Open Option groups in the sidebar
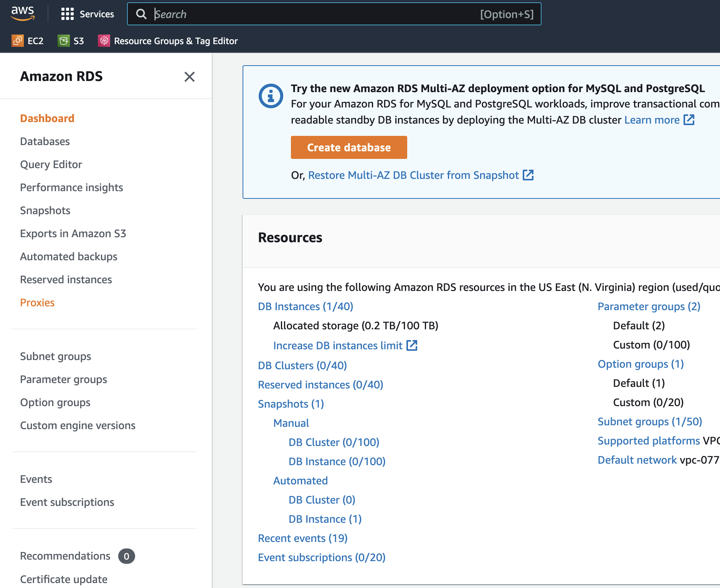720x588 pixels. tap(55, 402)
